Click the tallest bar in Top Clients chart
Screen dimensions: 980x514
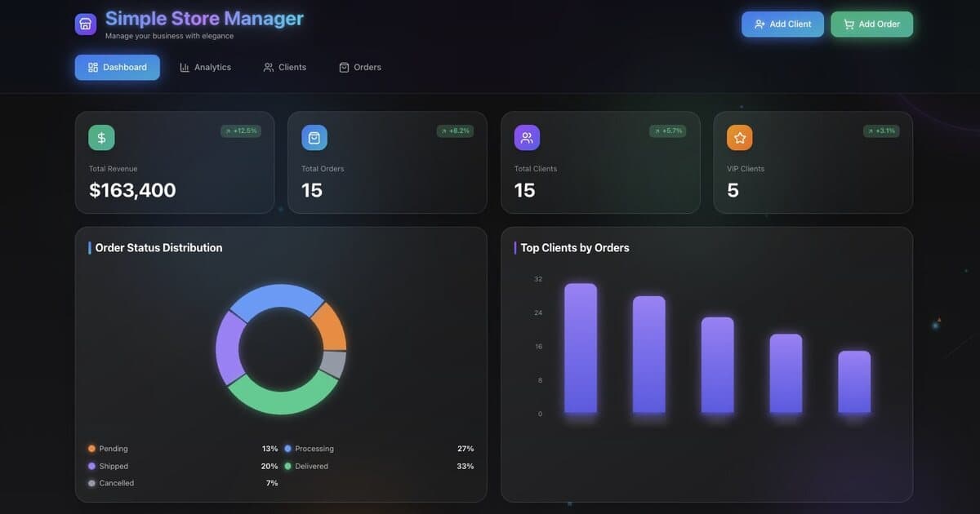coord(581,348)
